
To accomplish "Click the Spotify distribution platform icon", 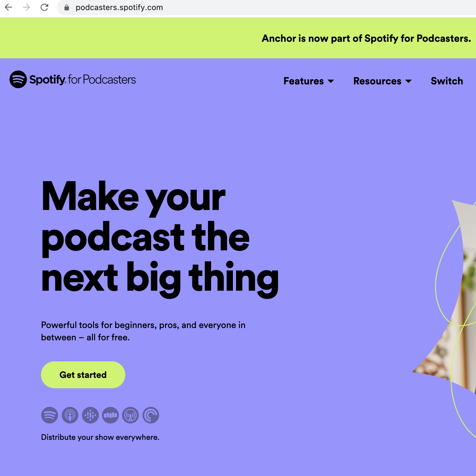I will tap(50, 415).
